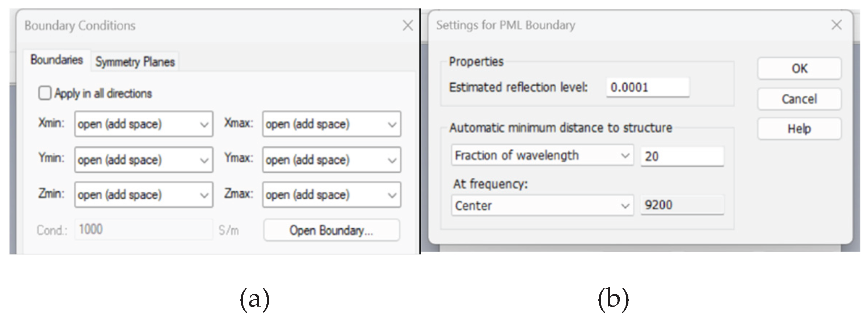Expand the Ymin boundary dropdown

(143, 159)
